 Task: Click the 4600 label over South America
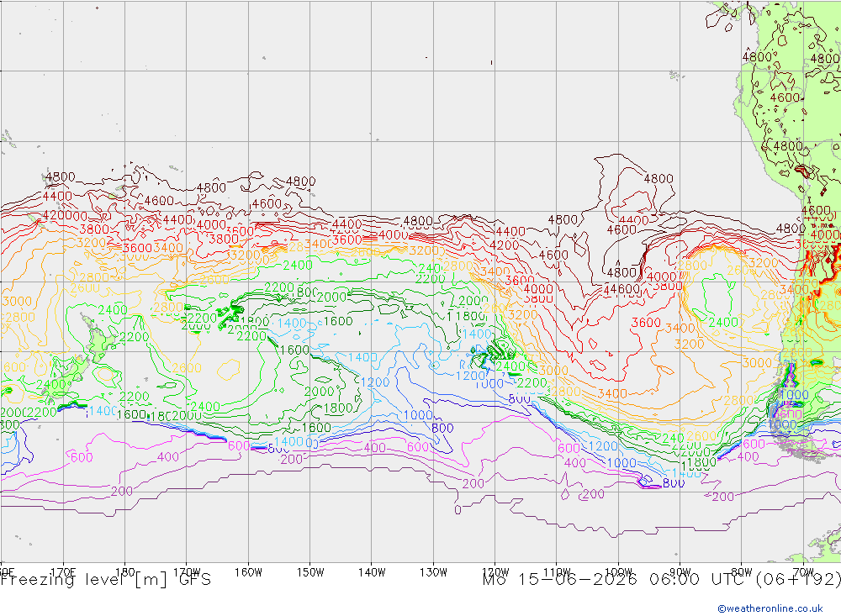click(785, 97)
